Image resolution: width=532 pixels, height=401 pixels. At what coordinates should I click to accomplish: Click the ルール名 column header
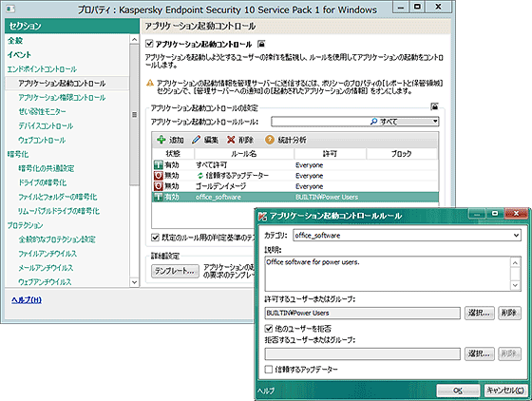[x=244, y=154]
